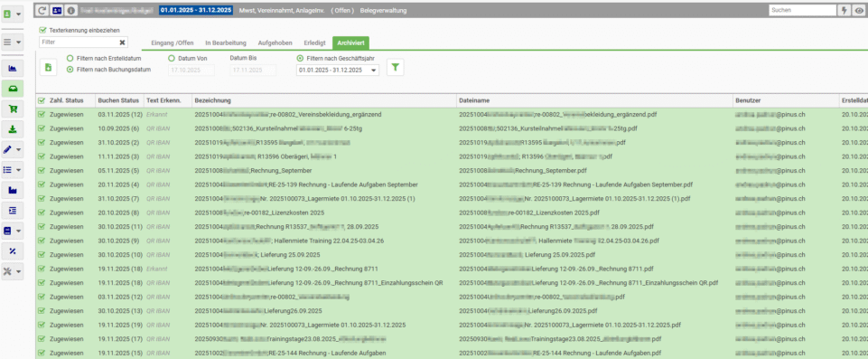Toggle the Texterkennung einbeziehen checkbox
868x359 pixels.
(43, 31)
